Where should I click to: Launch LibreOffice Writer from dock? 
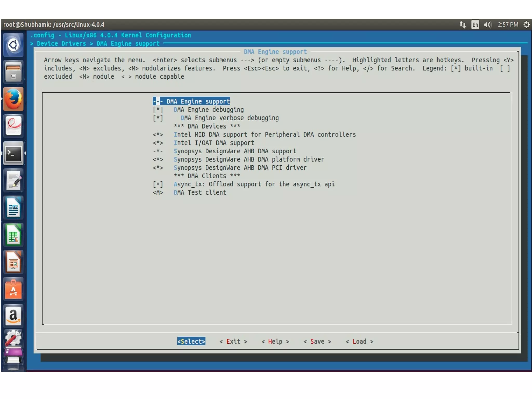tap(13, 208)
